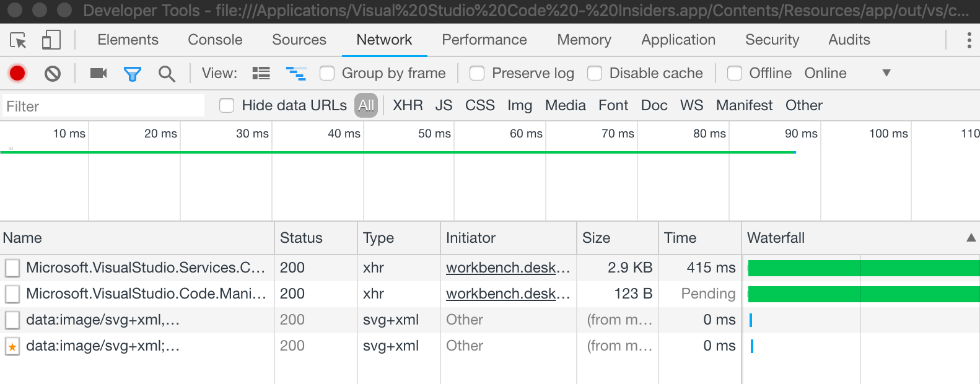This screenshot has width=980, height=384.
Task: Open the DevTools three-dot customize menu
Action: (969, 40)
